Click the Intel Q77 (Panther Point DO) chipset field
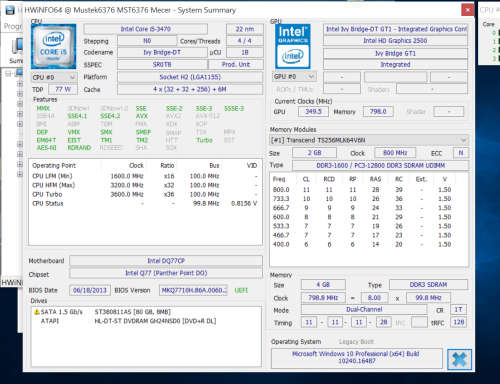This screenshot has width=500, height=384. (166, 273)
